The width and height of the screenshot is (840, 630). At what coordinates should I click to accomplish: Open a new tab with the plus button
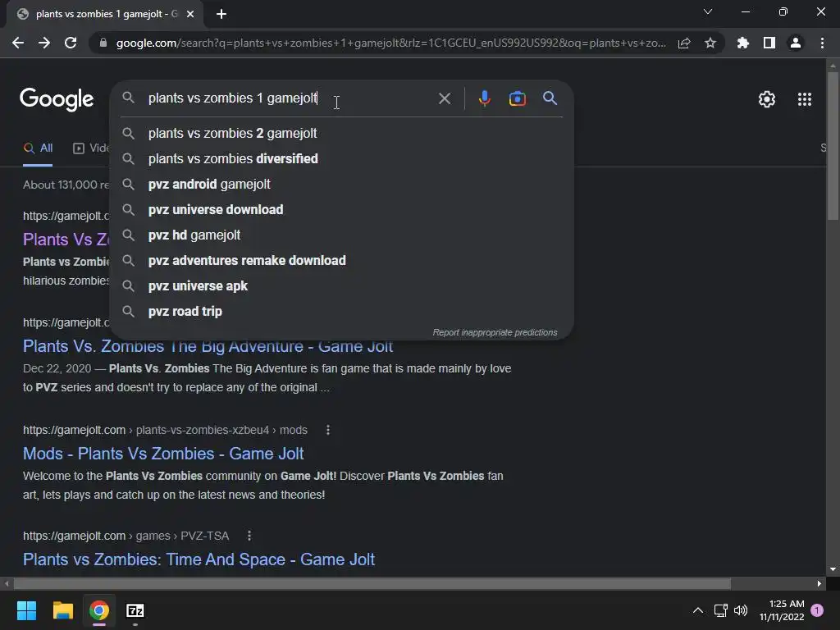[221, 14]
